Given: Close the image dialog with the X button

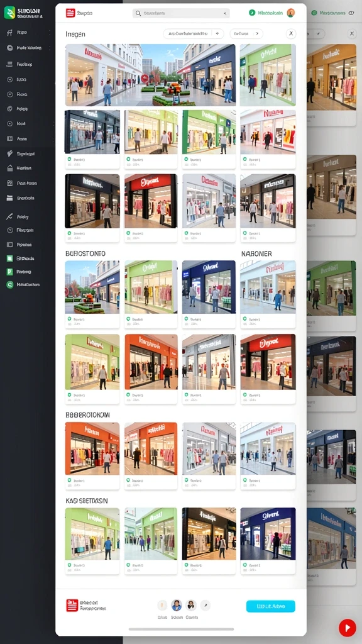Looking at the screenshot, I should (x=291, y=34).
